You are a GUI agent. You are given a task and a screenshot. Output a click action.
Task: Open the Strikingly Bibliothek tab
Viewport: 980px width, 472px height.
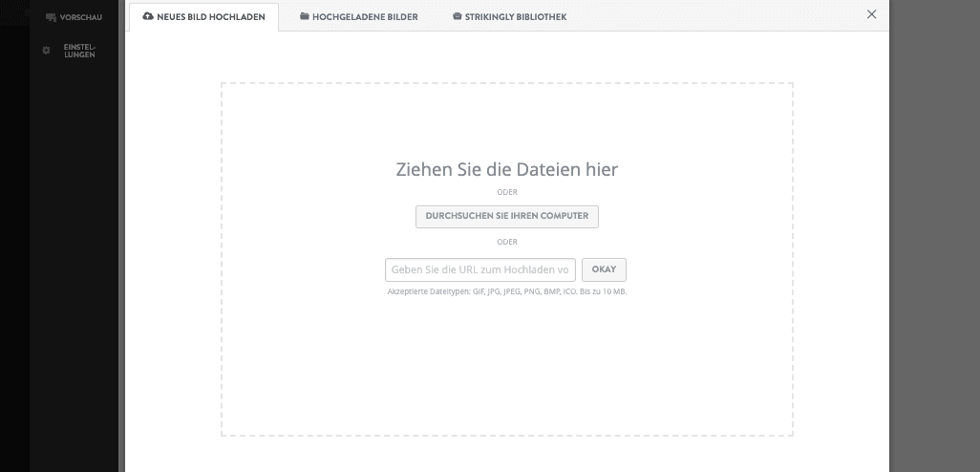[x=510, y=17]
